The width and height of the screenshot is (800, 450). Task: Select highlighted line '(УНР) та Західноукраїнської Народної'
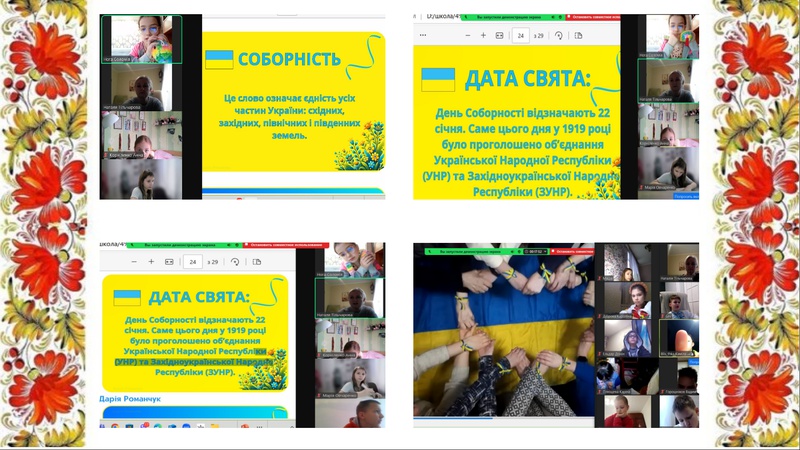[x=194, y=362]
